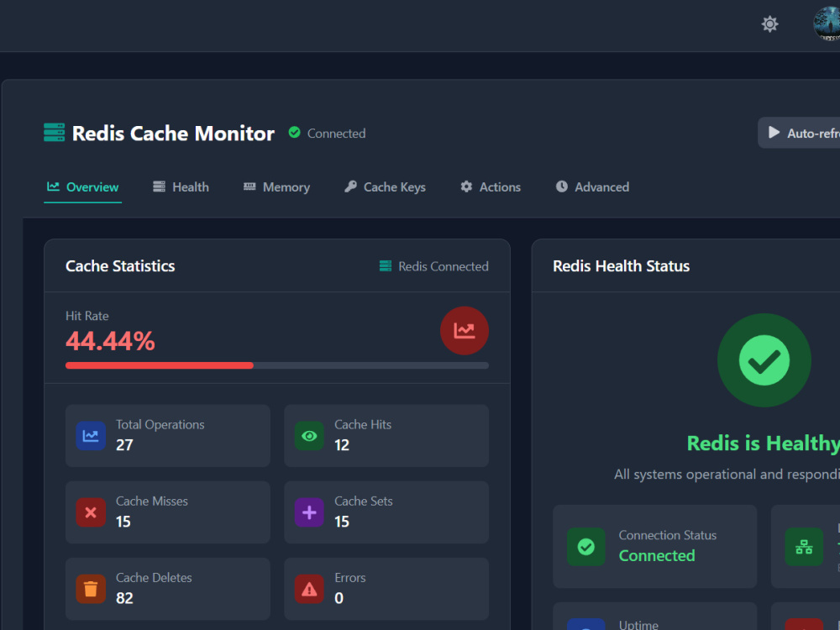Click the Uptime label
Viewport: 840px width, 630px height.
pos(638,625)
